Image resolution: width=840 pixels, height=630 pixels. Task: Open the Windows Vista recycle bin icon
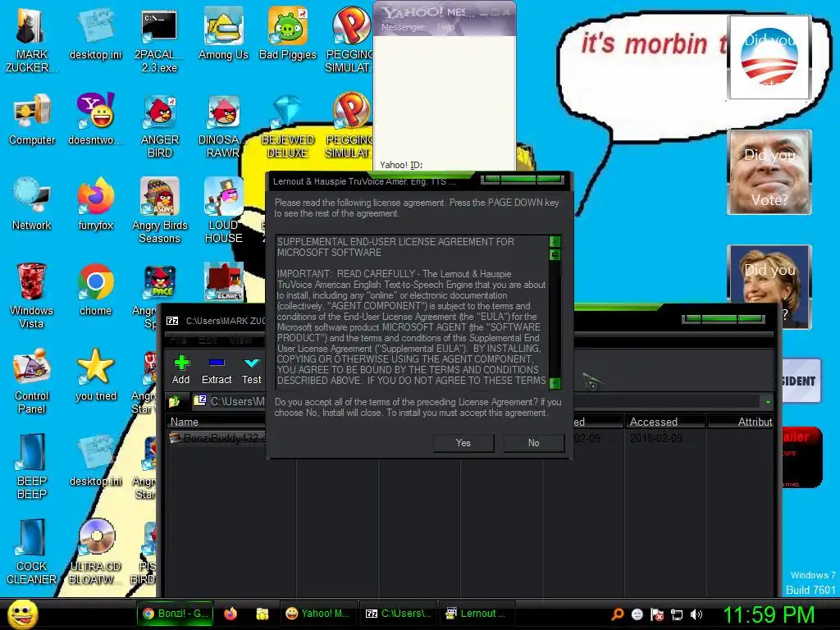coord(31,295)
